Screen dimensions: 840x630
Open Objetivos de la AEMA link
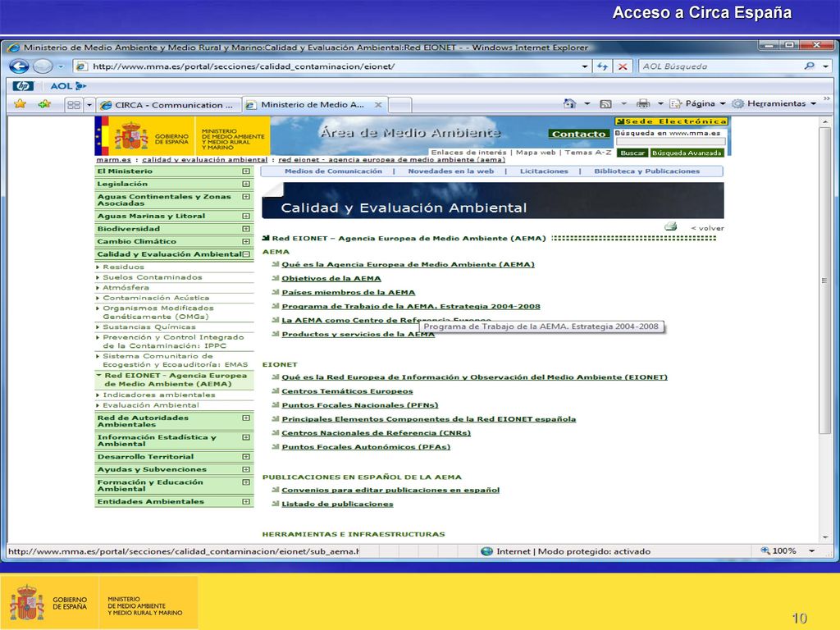331,279
